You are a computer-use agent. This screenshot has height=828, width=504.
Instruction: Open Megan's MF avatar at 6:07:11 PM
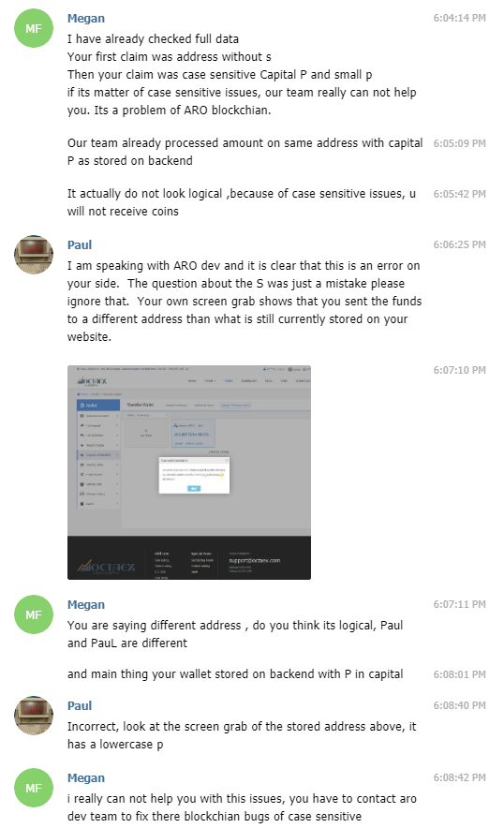[34, 614]
